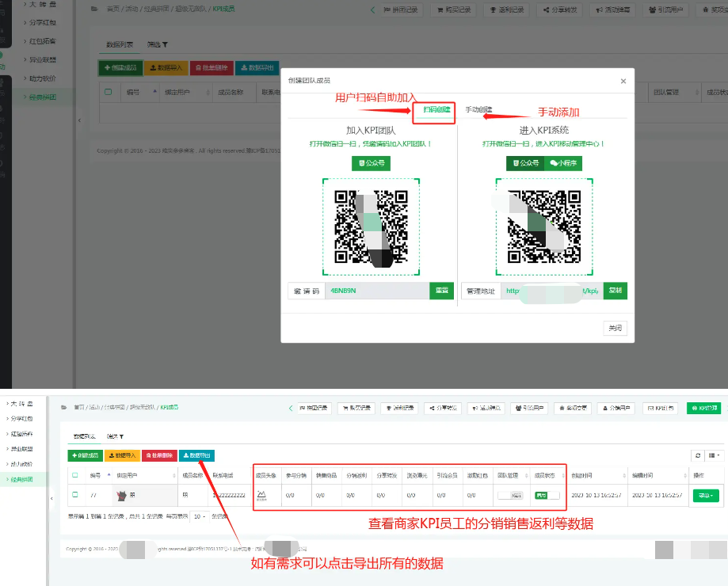Screen dimensions: 728x586
Task: Open 分享转发 in the top screenshot toolbar
Action: 560,10
